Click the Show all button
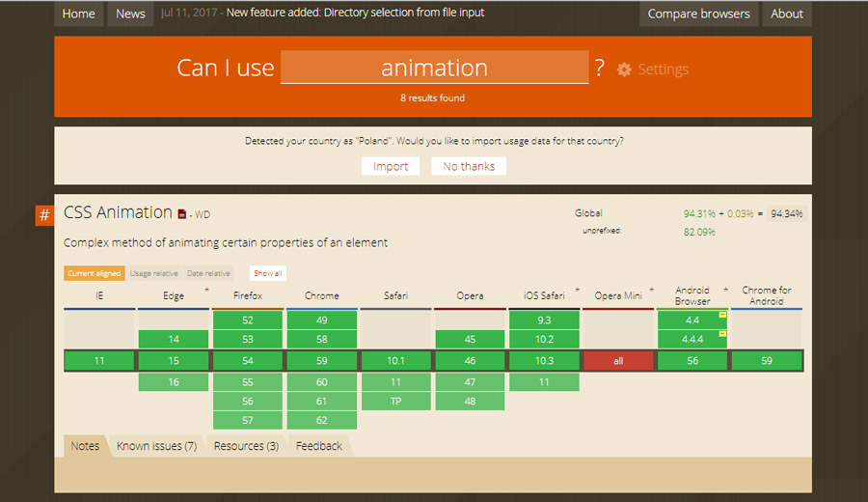 267,273
